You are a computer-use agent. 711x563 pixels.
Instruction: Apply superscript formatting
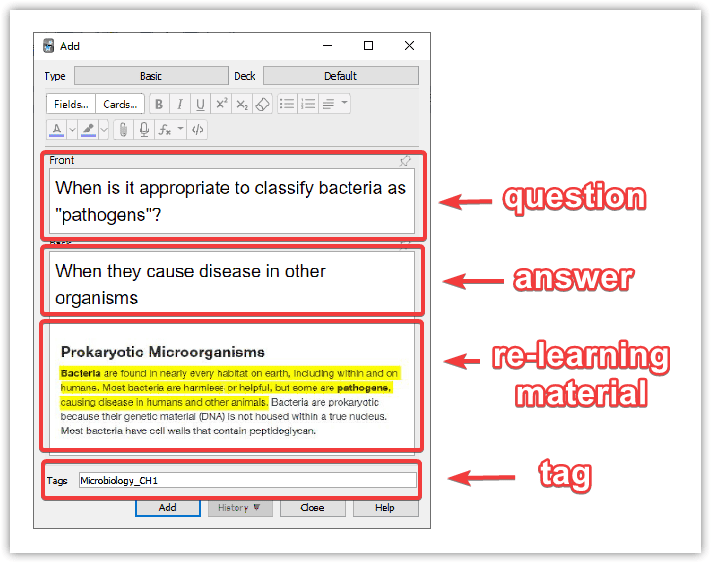pos(222,104)
